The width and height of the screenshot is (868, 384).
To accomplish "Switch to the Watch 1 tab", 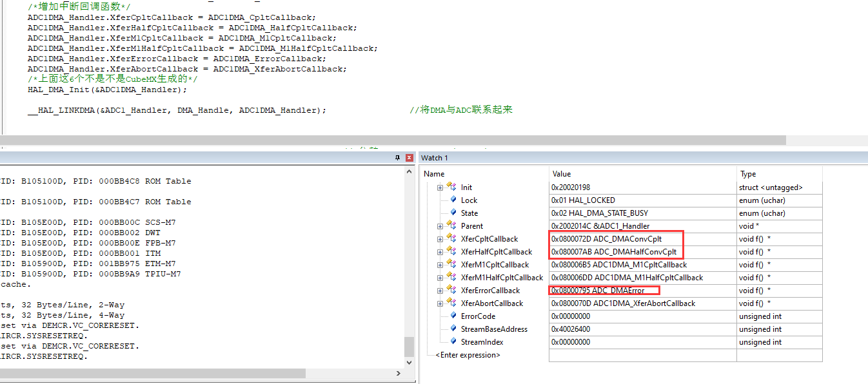I will point(434,157).
